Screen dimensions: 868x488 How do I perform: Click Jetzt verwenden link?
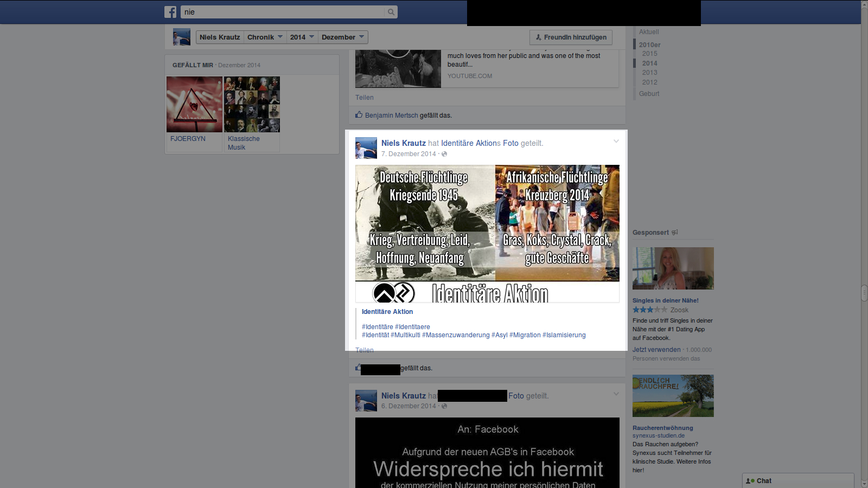coord(656,350)
